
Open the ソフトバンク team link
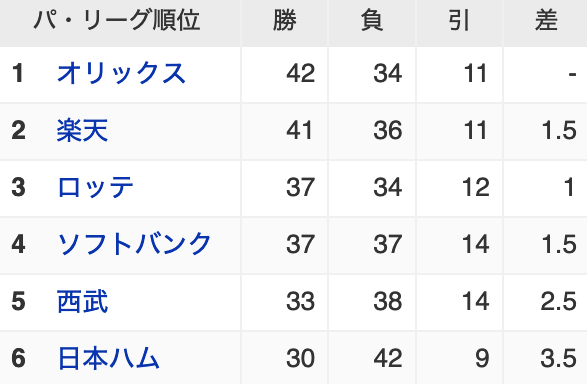134,244
